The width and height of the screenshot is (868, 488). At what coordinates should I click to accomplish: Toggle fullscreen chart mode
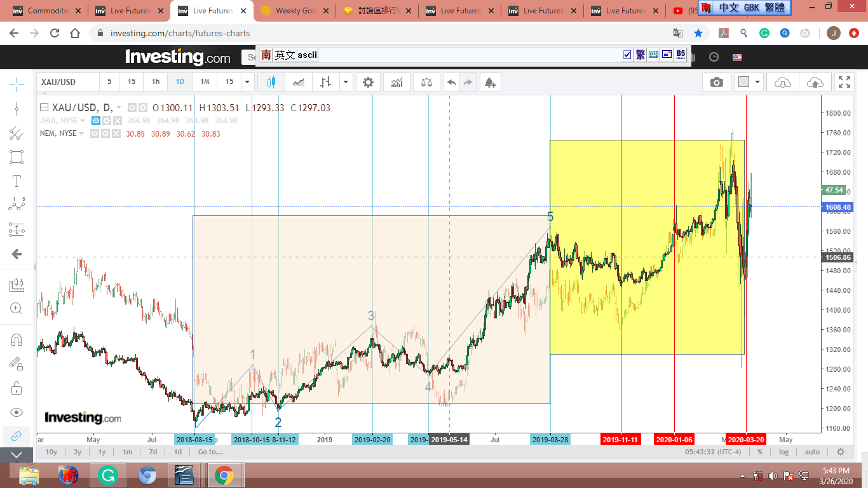click(844, 82)
